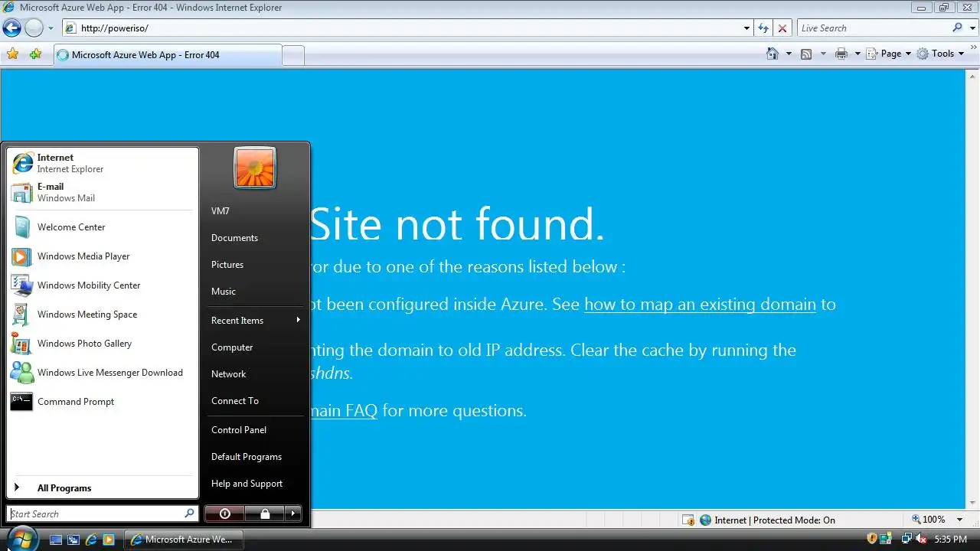The image size is (980, 551).
Task: Open Default Programs
Action: click(x=255, y=457)
